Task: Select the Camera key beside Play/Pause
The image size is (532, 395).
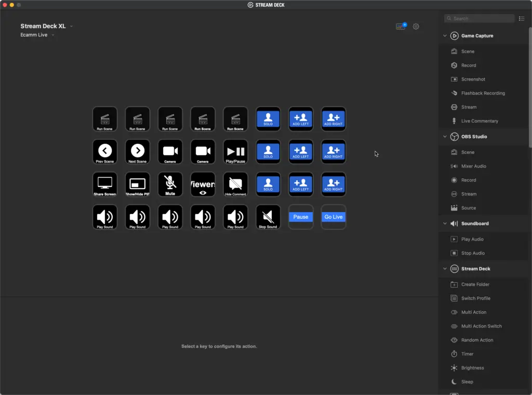Action: pos(203,152)
